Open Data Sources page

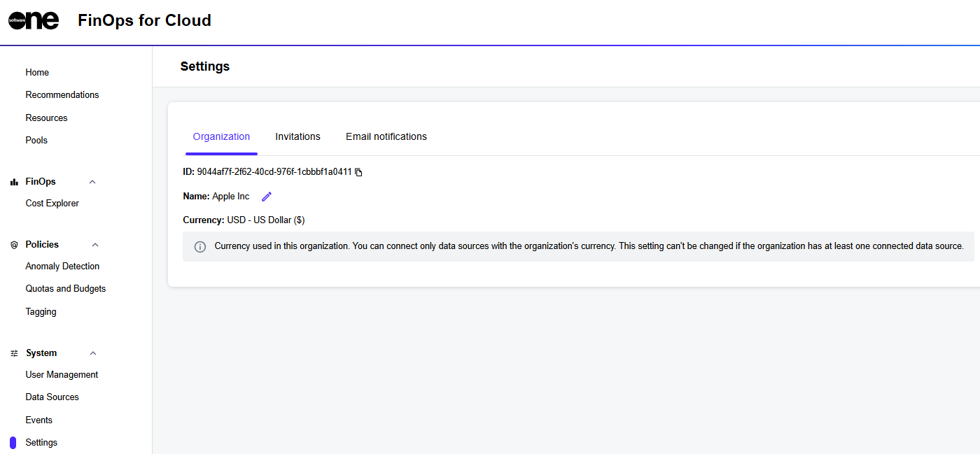click(52, 397)
